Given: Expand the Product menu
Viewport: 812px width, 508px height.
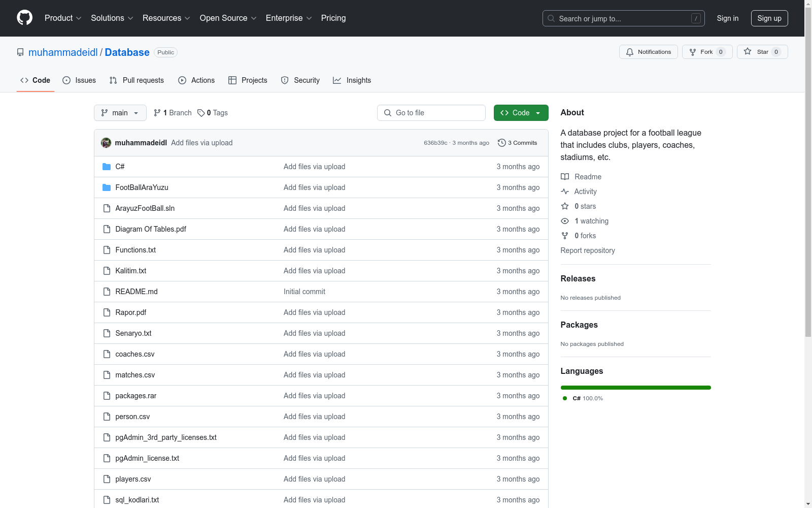Looking at the screenshot, I should click(63, 18).
